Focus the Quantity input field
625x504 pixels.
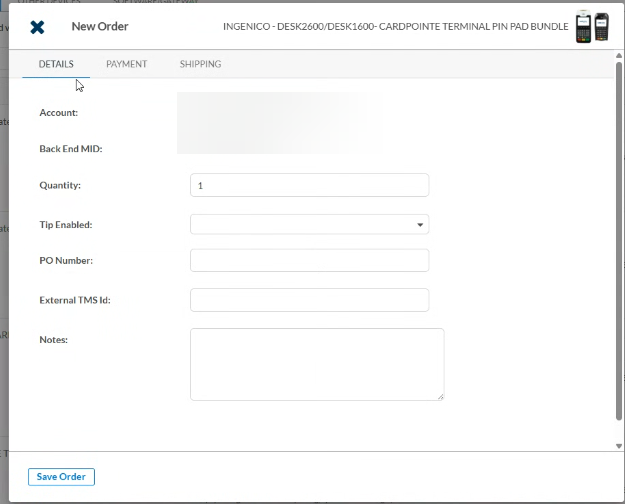click(x=309, y=185)
